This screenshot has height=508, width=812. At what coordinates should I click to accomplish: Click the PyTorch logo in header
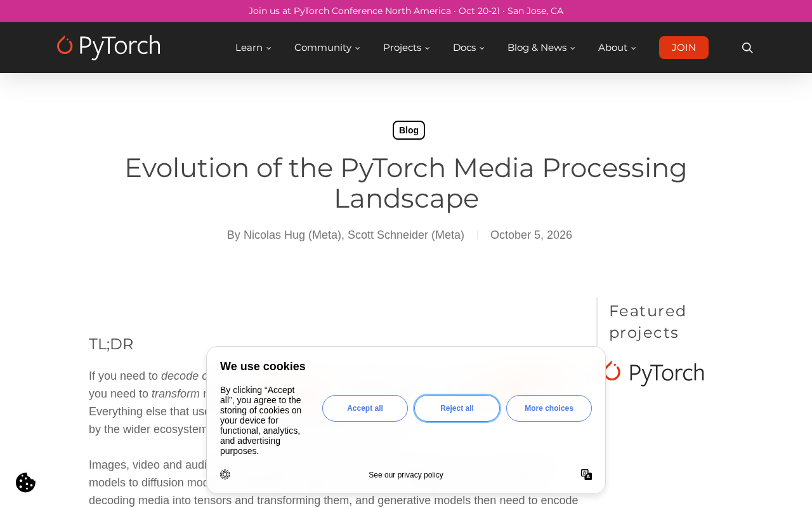tap(108, 47)
